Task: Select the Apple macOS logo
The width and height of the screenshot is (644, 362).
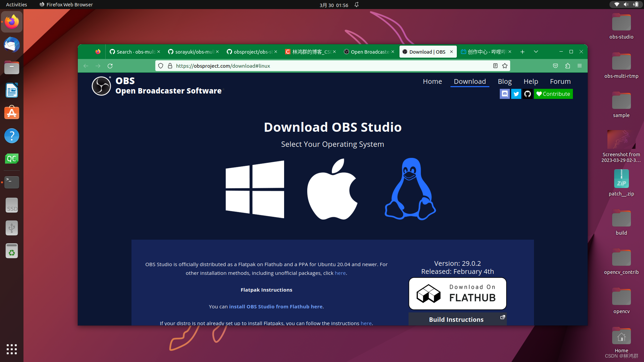Action: tap(332, 189)
